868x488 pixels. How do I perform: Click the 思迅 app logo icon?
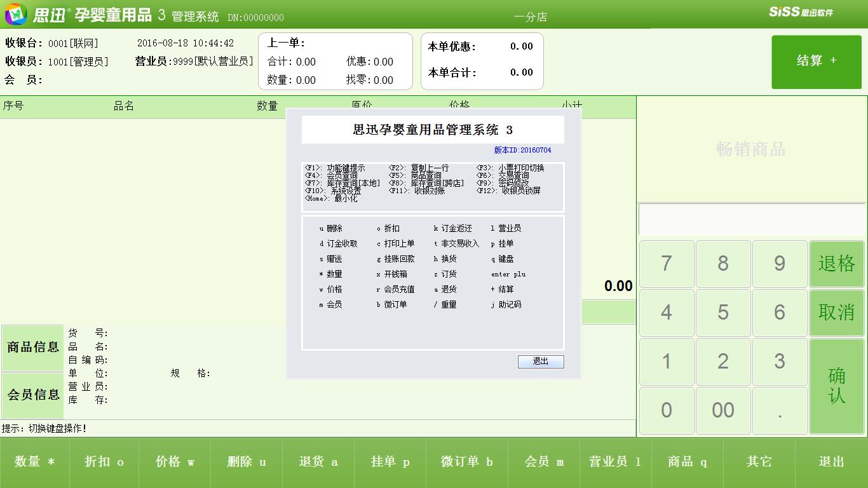[16, 14]
